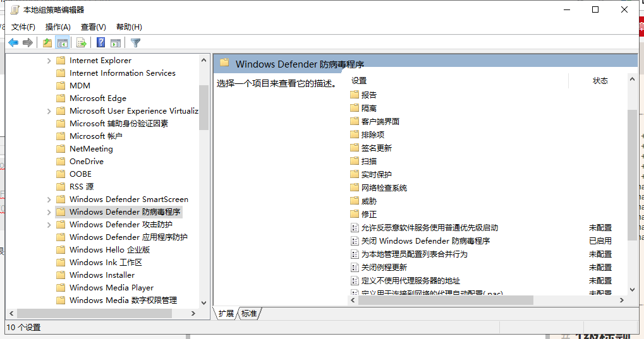The image size is (644, 339).
Task: Switch to the 标准 tab
Action: (x=249, y=314)
